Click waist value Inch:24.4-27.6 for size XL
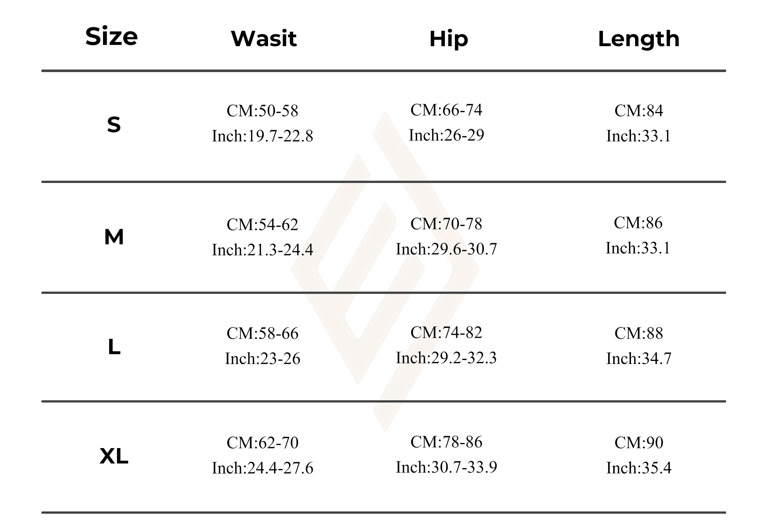The height and width of the screenshot is (532, 765). [x=262, y=468]
